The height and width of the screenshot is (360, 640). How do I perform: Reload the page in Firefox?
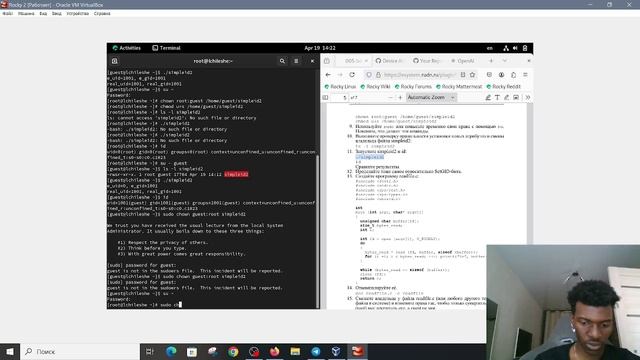(352, 75)
